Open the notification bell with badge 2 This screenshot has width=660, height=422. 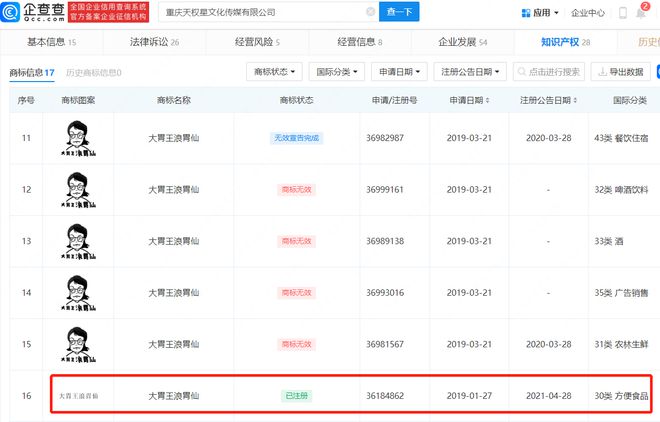tap(641, 12)
